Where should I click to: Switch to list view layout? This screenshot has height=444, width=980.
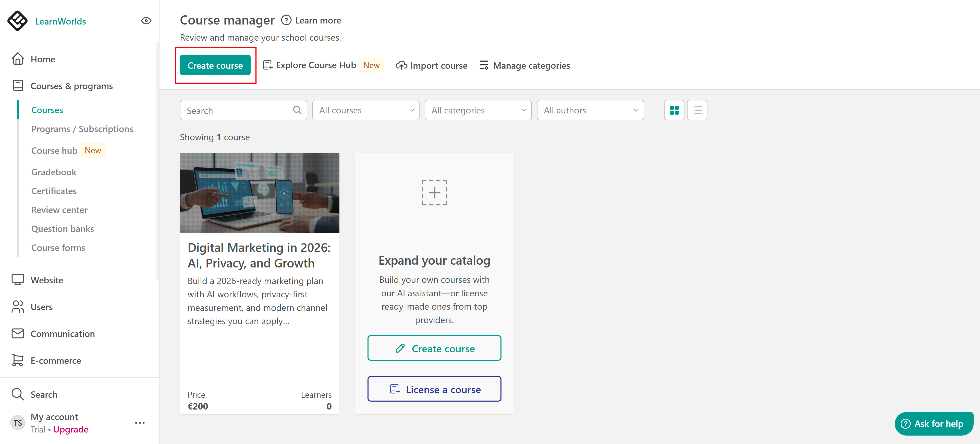tap(697, 110)
